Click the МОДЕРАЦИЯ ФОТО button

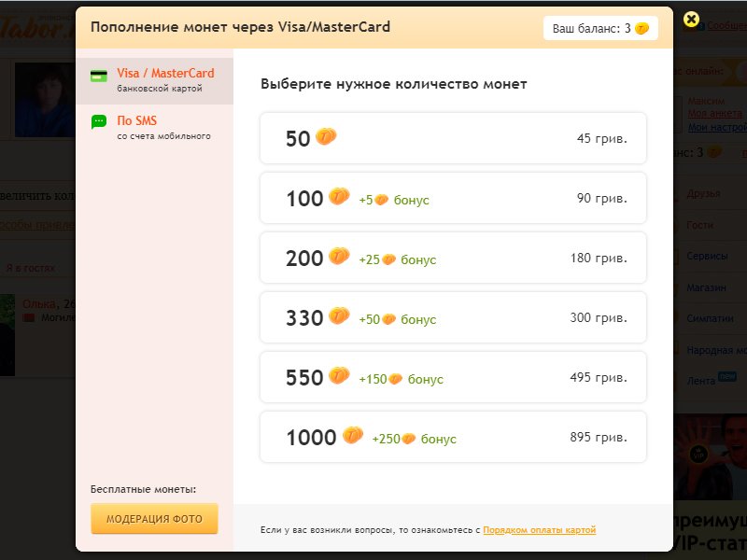[154, 519]
